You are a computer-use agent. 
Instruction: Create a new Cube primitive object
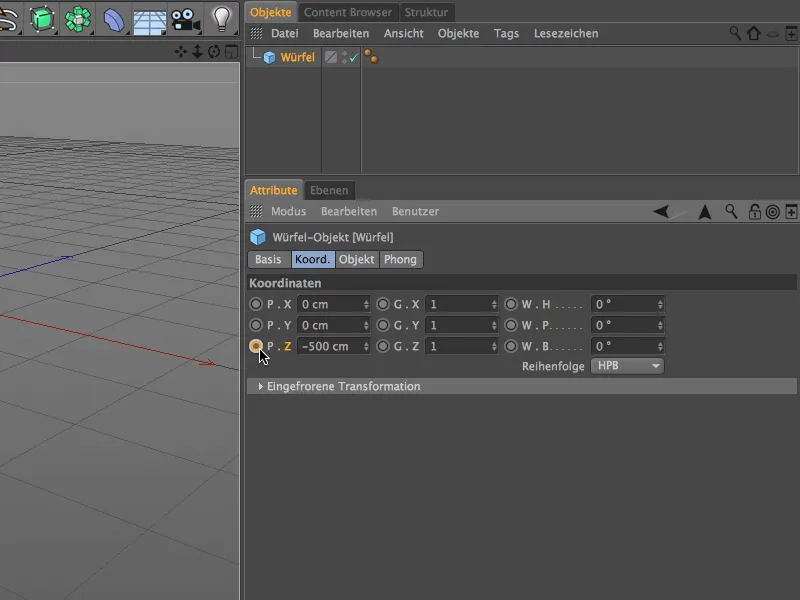[42, 17]
